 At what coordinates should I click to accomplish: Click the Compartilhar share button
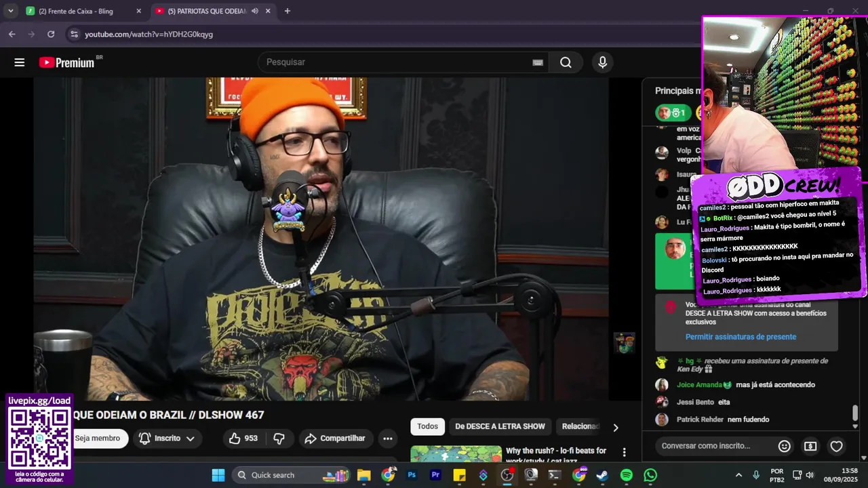coord(334,439)
